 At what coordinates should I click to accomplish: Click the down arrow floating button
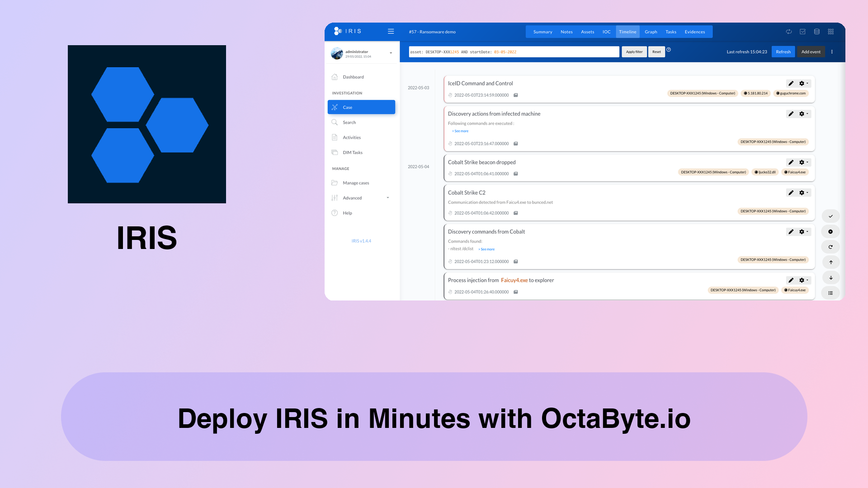coord(830,278)
